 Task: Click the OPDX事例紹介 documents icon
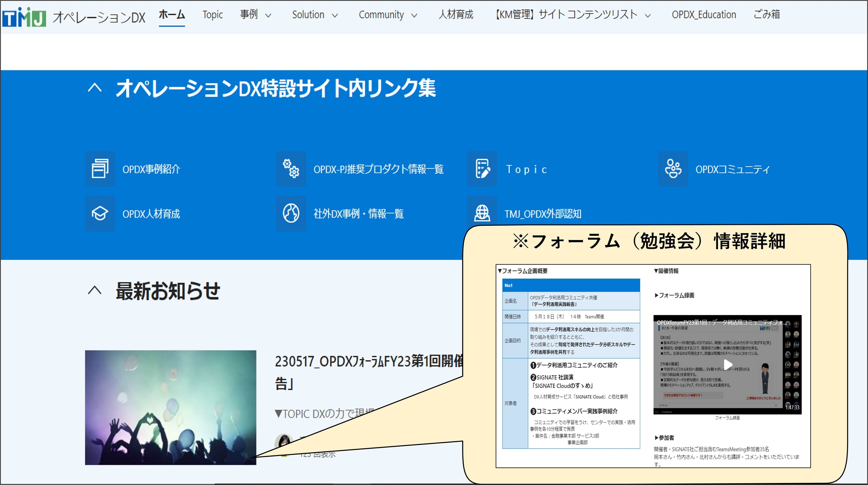(100, 169)
